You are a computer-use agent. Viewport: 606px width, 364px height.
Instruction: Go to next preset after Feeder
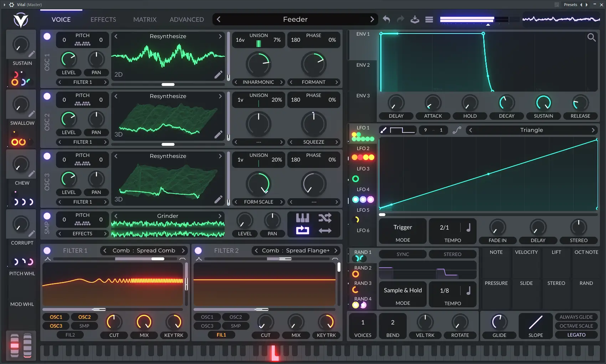372,19
